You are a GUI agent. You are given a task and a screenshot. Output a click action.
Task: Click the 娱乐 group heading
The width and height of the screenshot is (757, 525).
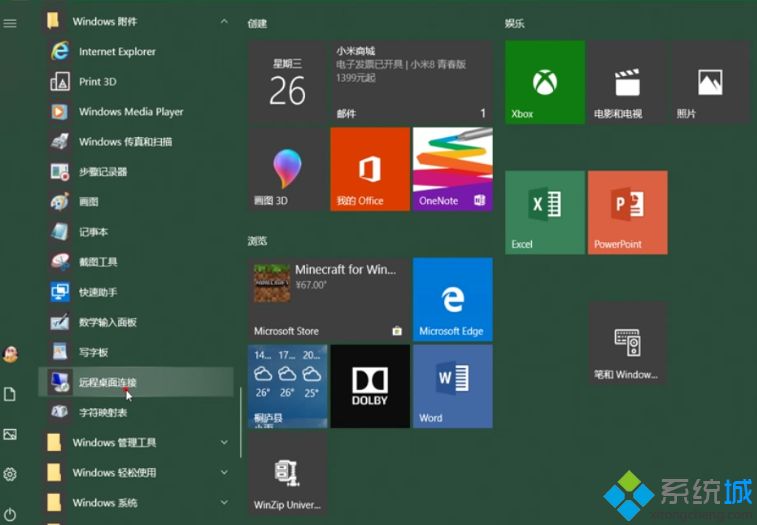[515, 23]
